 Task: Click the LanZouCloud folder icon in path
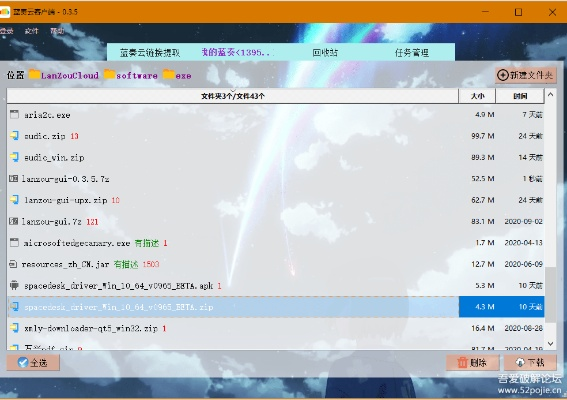35,74
